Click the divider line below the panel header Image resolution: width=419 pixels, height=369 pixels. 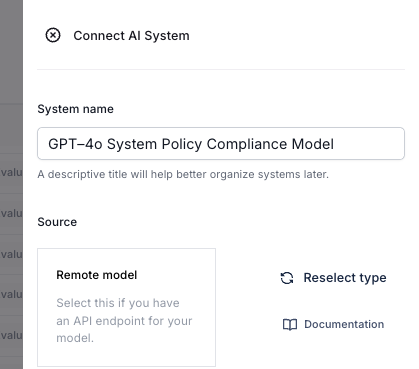point(221,69)
